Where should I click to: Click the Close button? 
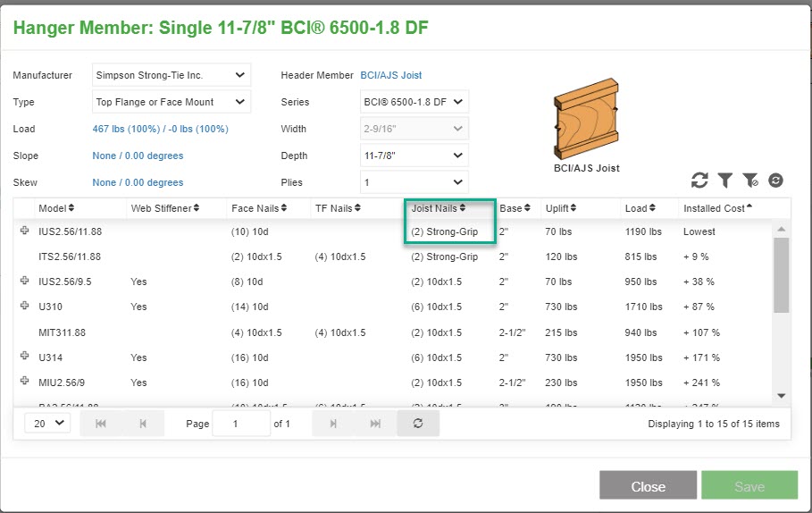coord(648,485)
